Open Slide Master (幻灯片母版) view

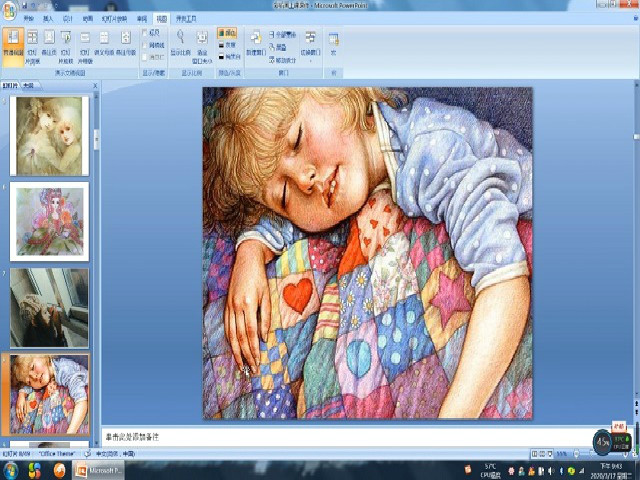tap(85, 47)
